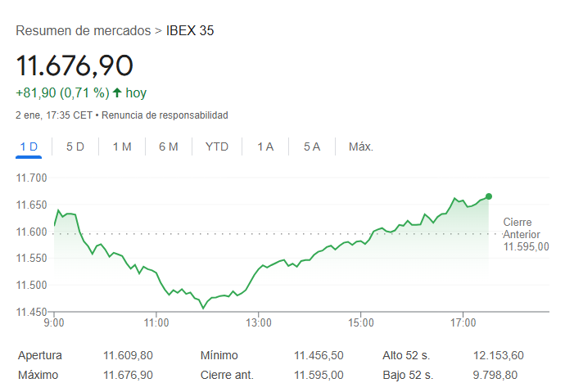Click the large 11.676,90 index value
The width and height of the screenshot is (565, 392).
coord(75,65)
